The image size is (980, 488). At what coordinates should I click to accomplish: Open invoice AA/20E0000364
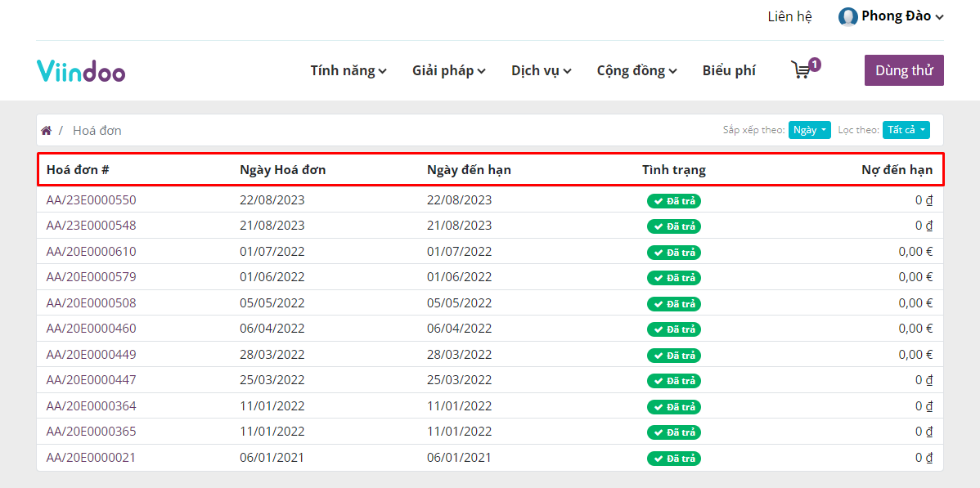coord(92,406)
